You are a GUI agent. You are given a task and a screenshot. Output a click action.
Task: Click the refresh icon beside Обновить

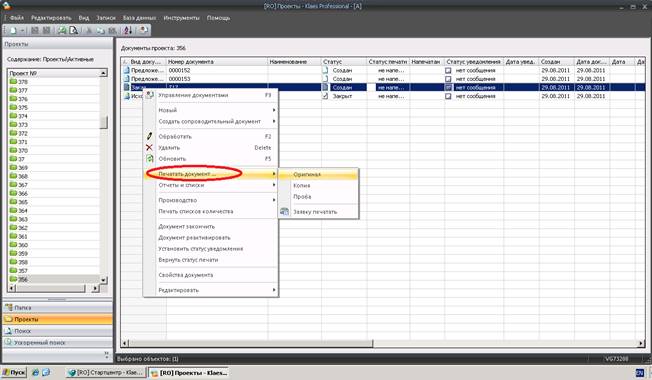[149, 159]
